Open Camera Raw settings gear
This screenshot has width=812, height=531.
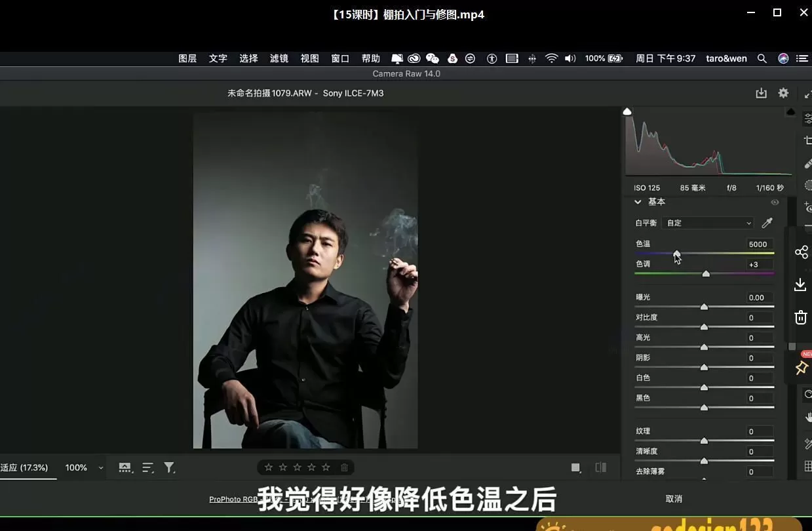tap(783, 92)
